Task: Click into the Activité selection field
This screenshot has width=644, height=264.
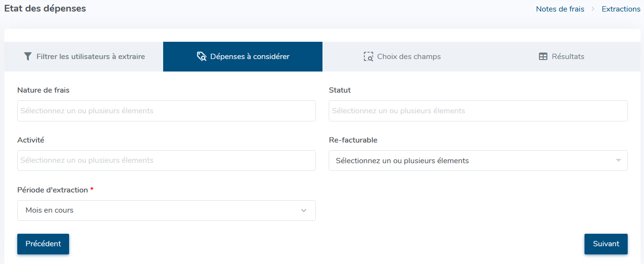Action: (167, 160)
